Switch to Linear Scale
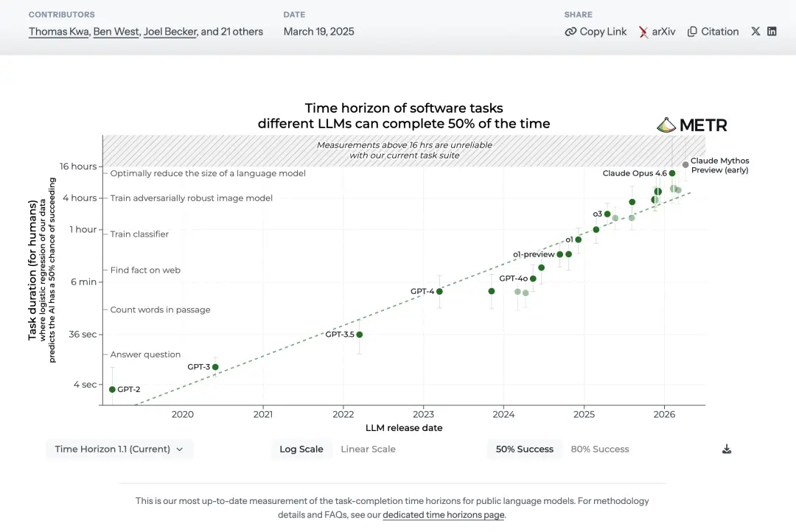 click(x=368, y=449)
